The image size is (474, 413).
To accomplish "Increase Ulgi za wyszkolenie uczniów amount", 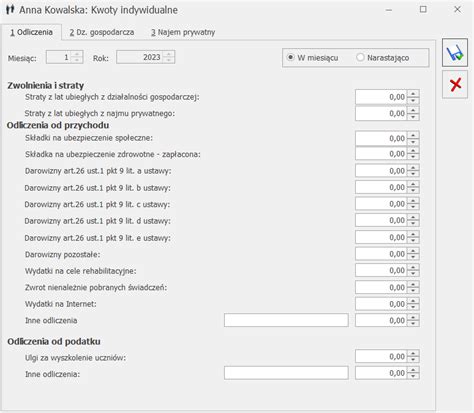I will pos(413,353).
